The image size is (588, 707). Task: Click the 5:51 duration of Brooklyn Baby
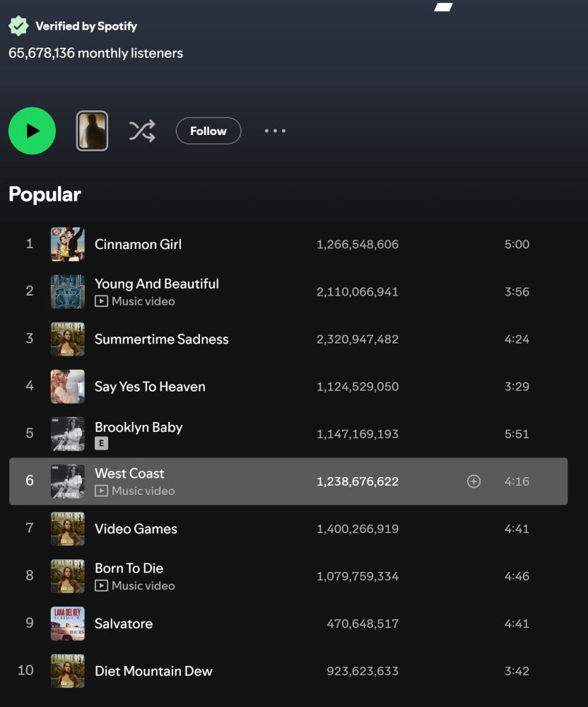(517, 434)
